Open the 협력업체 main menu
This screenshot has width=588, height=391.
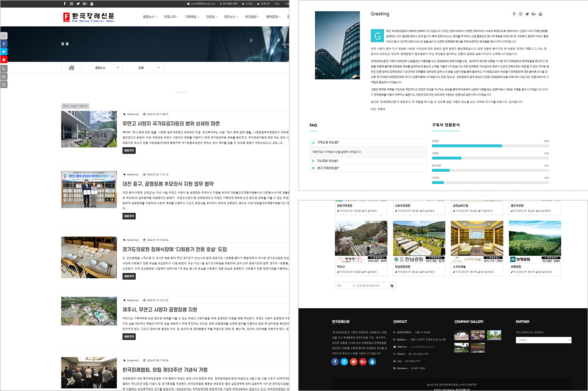tap(274, 17)
